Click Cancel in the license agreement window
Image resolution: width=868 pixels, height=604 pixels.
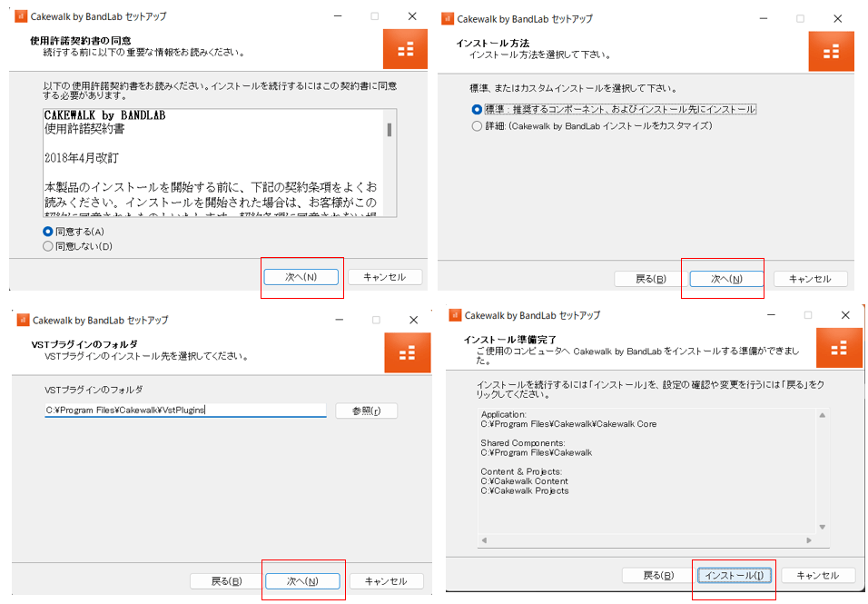pyautogui.click(x=384, y=277)
